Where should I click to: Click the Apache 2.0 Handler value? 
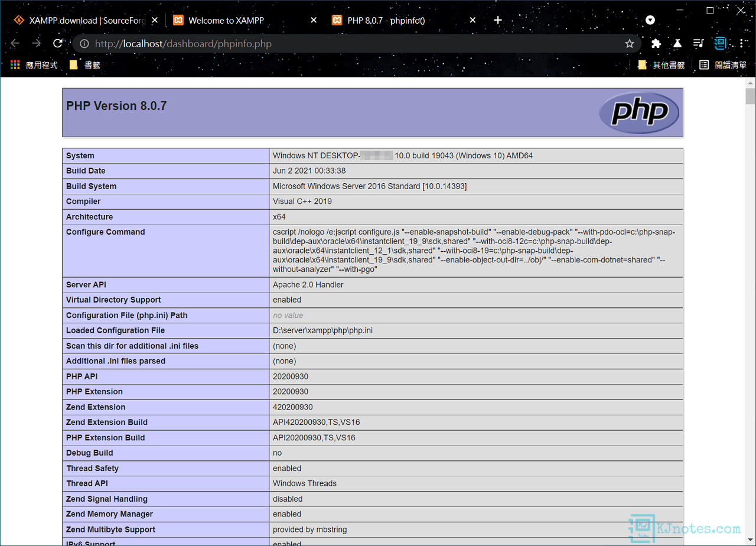(x=308, y=285)
